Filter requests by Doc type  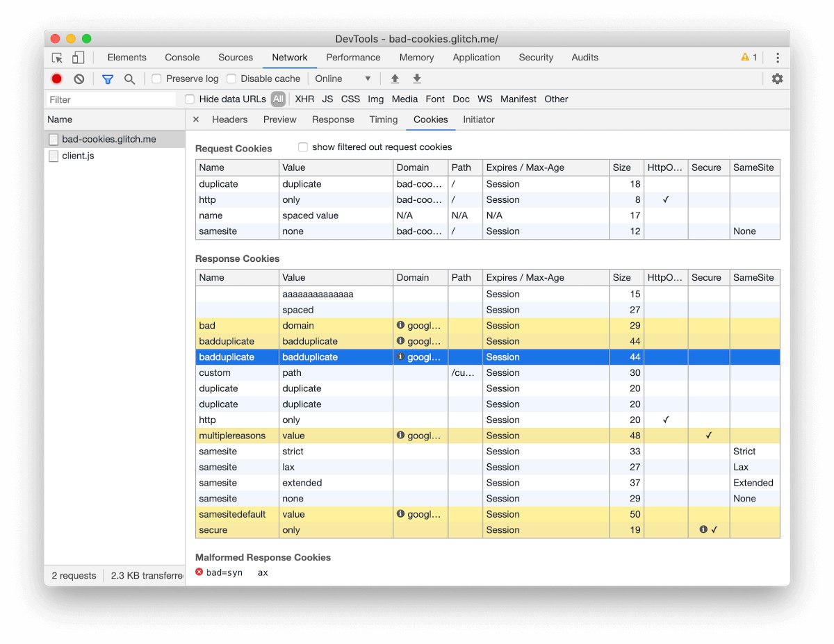461,99
